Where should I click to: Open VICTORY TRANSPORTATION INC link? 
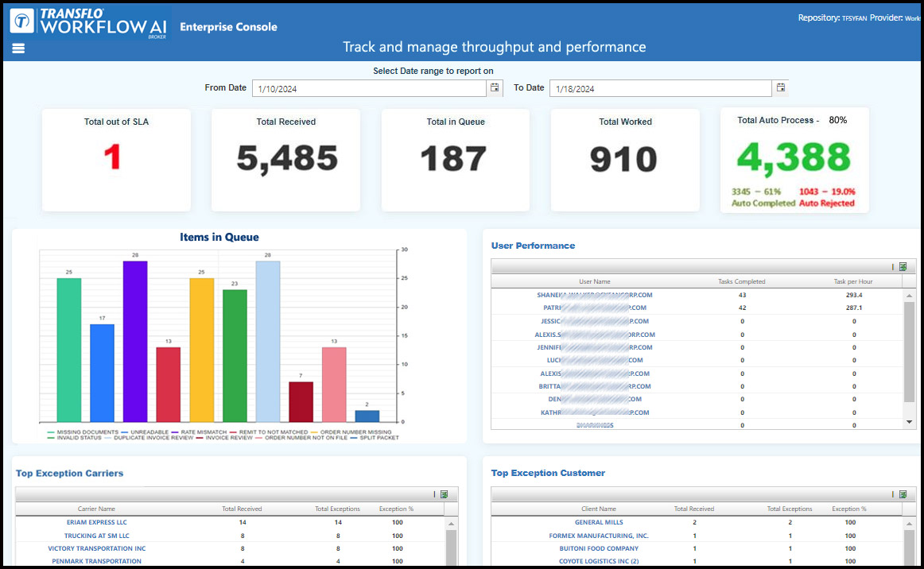pos(97,548)
